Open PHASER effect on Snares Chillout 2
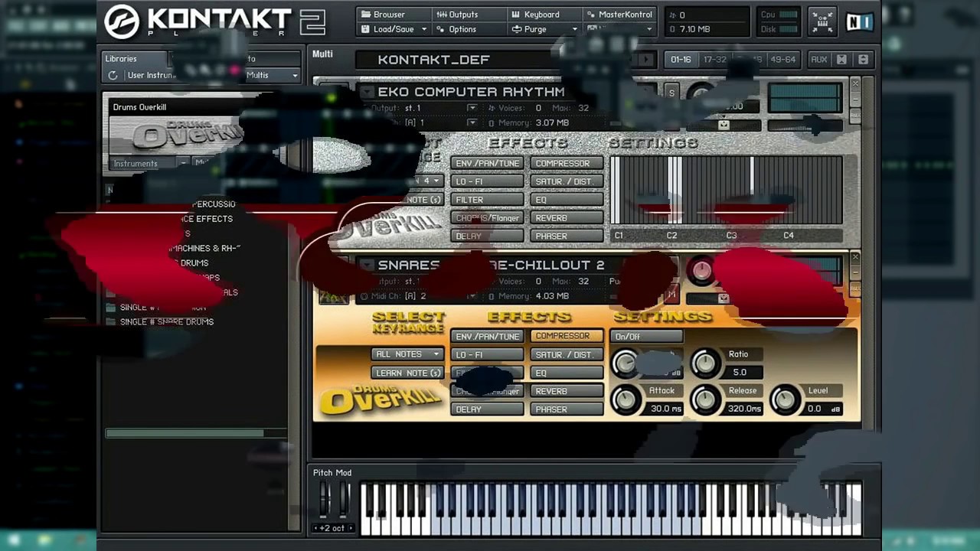Image resolution: width=980 pixels, height=551 pixels. (567, 409)
